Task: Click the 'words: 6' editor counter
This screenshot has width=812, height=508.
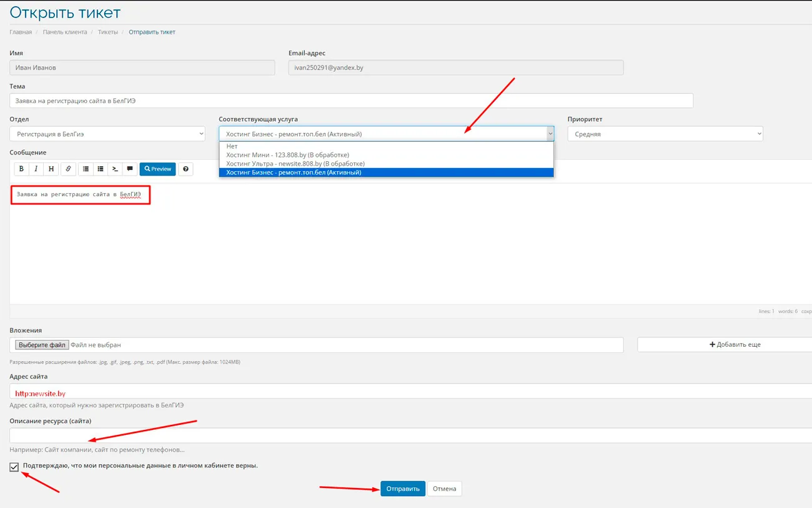Action: pos(788,311)
